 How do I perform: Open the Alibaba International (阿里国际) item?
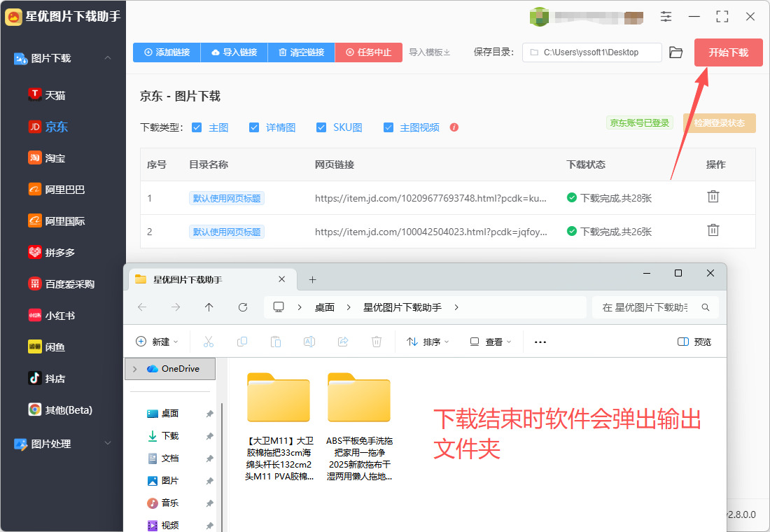57,221
